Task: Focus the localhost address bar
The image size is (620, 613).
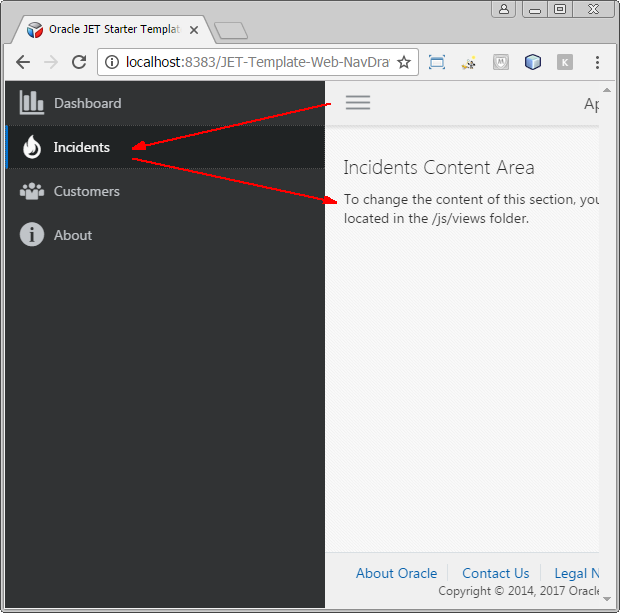Action: pos(257,62)
